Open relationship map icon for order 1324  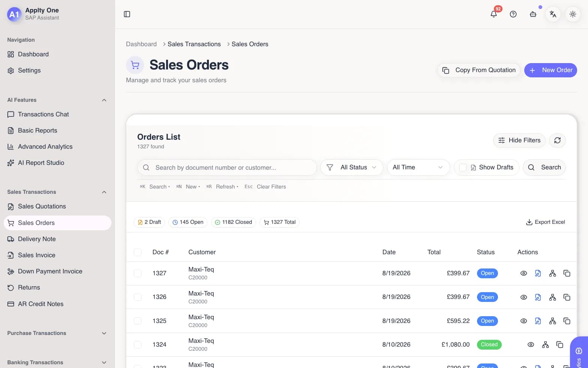(x=545, y=345)
